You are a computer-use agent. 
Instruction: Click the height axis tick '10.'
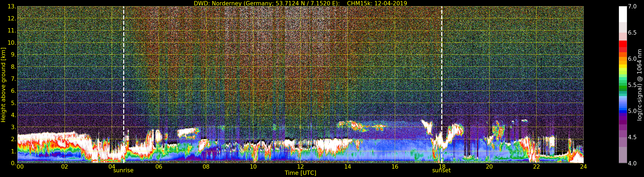[12, 43]
